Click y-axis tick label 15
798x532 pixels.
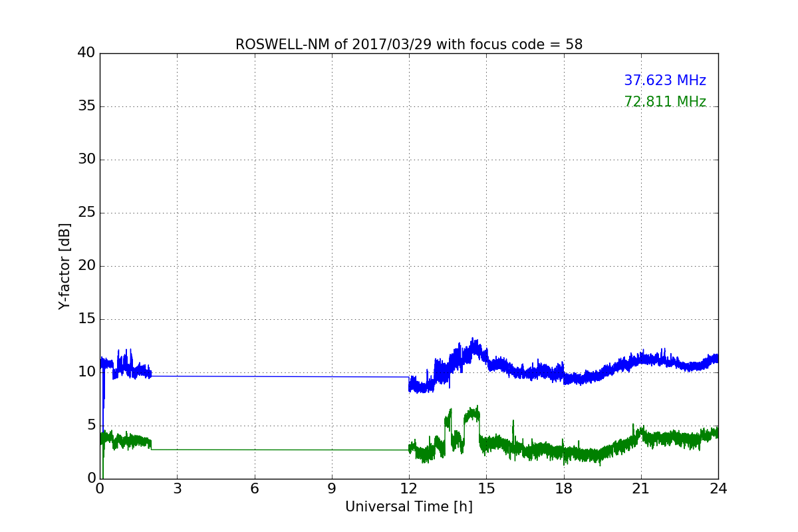[x=86, y=319]
